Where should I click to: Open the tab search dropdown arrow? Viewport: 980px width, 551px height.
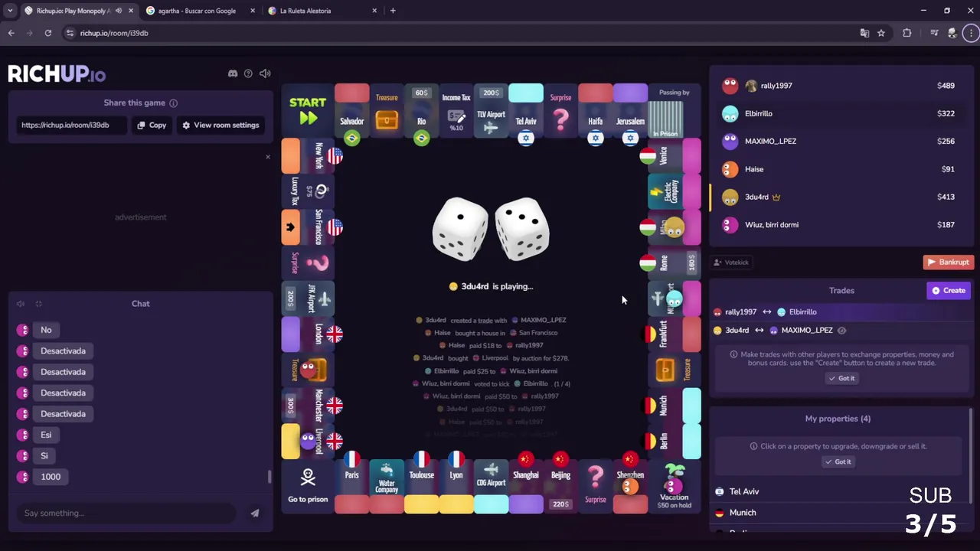[9, 11]
